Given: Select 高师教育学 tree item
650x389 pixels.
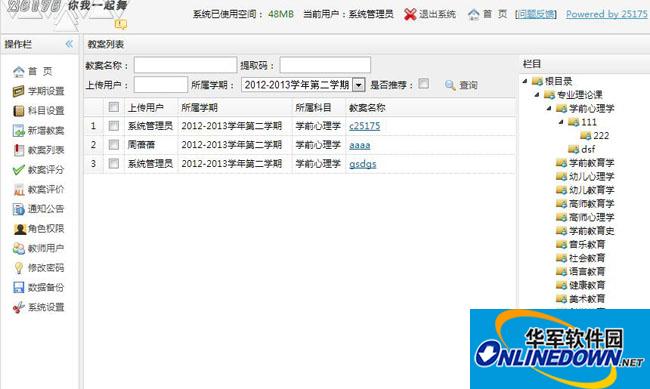Looking at the screenshot, I should (592, 204).
